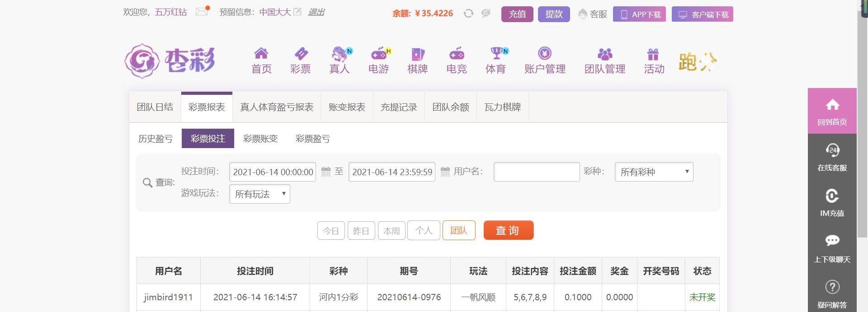This screenshot has width=868, height=312.
Task: Click the 退出 logout link
Action: point(316,12)
